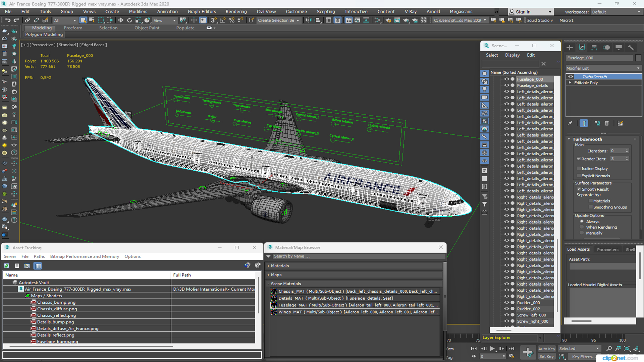Open the Utilities wrench tab
644x362 pixels.
click(631, 48)
